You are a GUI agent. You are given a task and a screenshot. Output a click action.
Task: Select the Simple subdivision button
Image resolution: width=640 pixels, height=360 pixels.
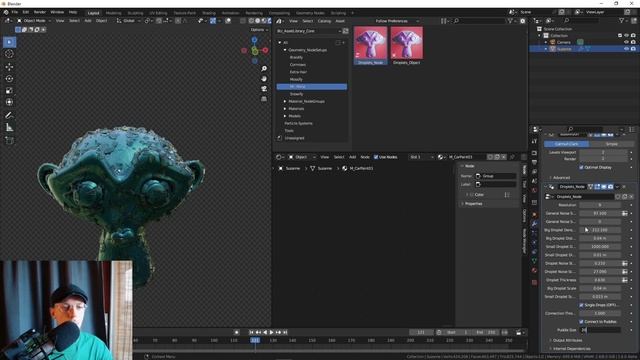click(611, 144)
